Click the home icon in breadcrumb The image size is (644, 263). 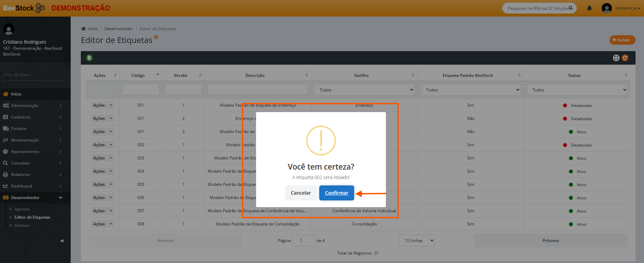tap(84, 29)
